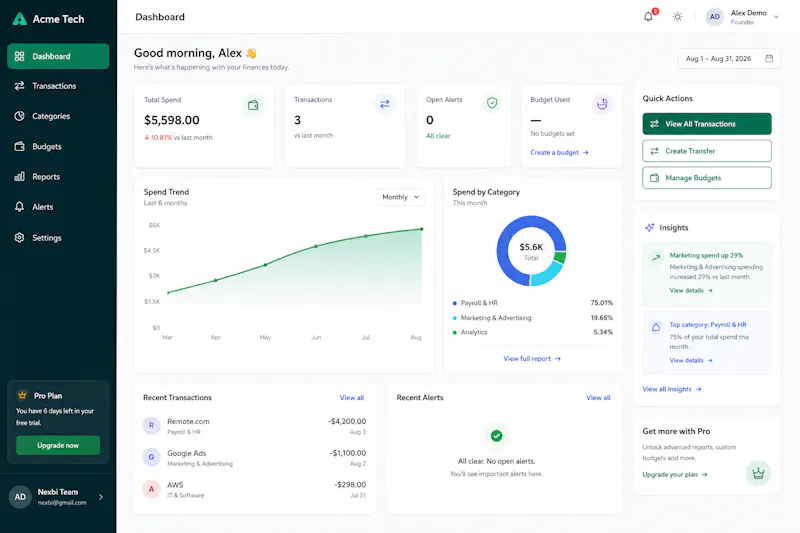Expand the Alex Demo account menu chevron
Viewport: 800px width, 533px height.
776,17
